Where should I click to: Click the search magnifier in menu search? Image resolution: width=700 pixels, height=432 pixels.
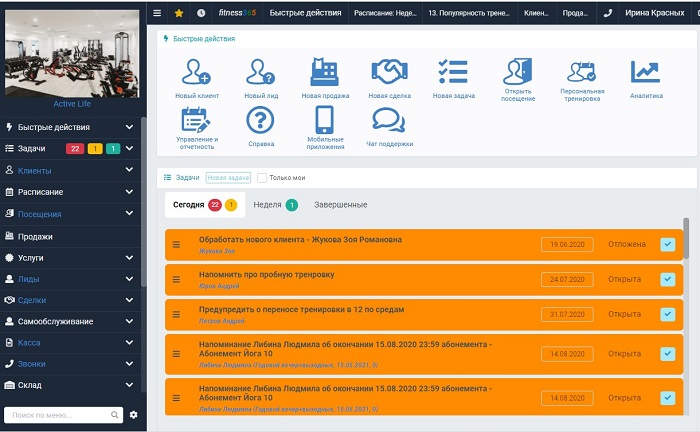[x=115, y=415]
